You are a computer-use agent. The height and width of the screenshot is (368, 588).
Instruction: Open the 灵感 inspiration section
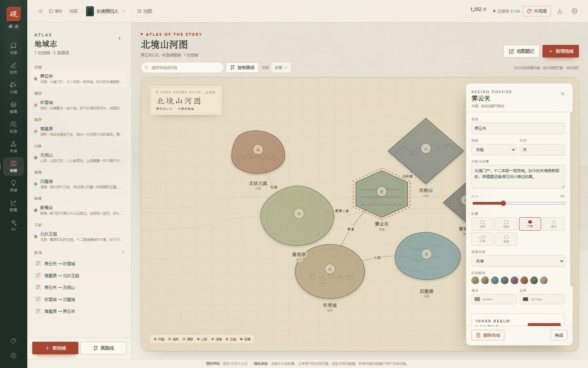click(13, 186)
